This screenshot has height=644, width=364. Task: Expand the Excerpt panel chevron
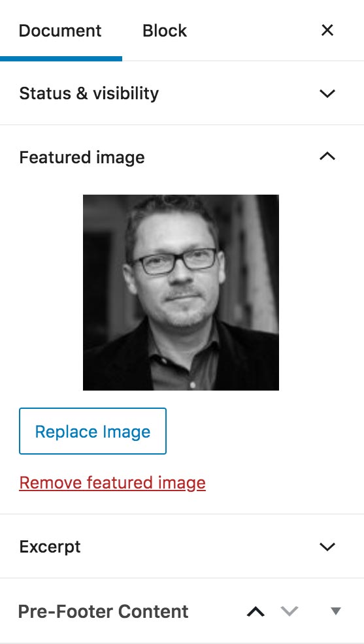(x=327, y=547)
